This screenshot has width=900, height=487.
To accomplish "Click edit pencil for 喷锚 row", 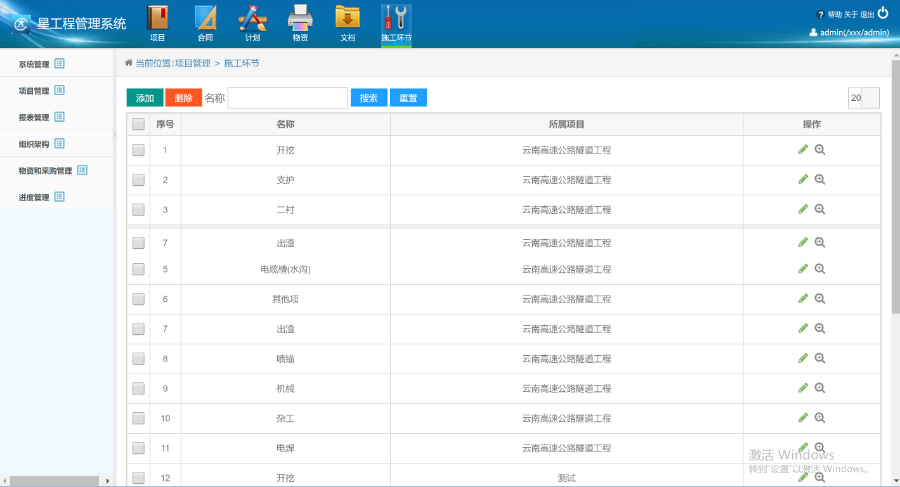I will [x=803, y=358].
